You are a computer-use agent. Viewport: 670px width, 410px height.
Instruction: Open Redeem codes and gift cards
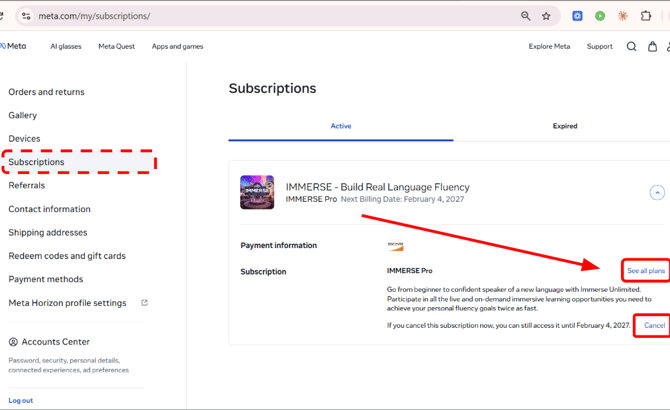click(x=67, y=256)
